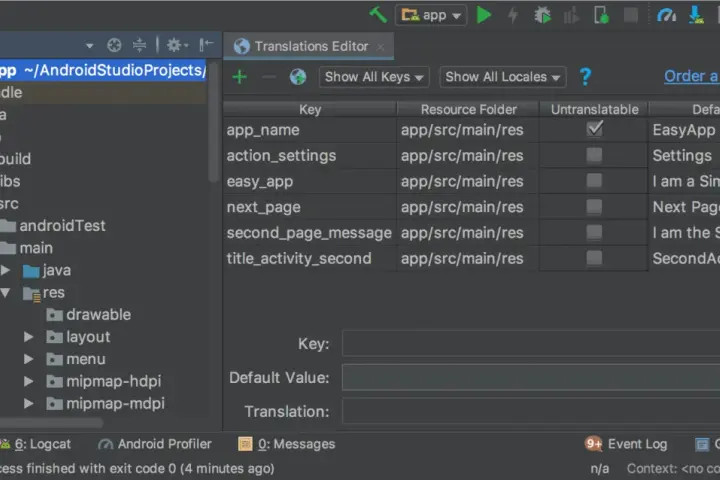Click the EasyApp default value cell
720x480 pixels.
click(x=684, y=130)
